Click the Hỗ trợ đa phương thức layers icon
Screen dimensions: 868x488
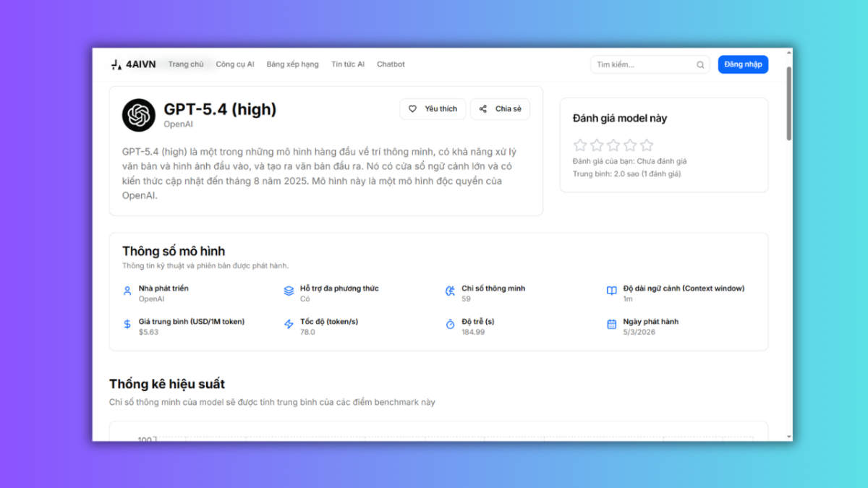tap(289, 291)
